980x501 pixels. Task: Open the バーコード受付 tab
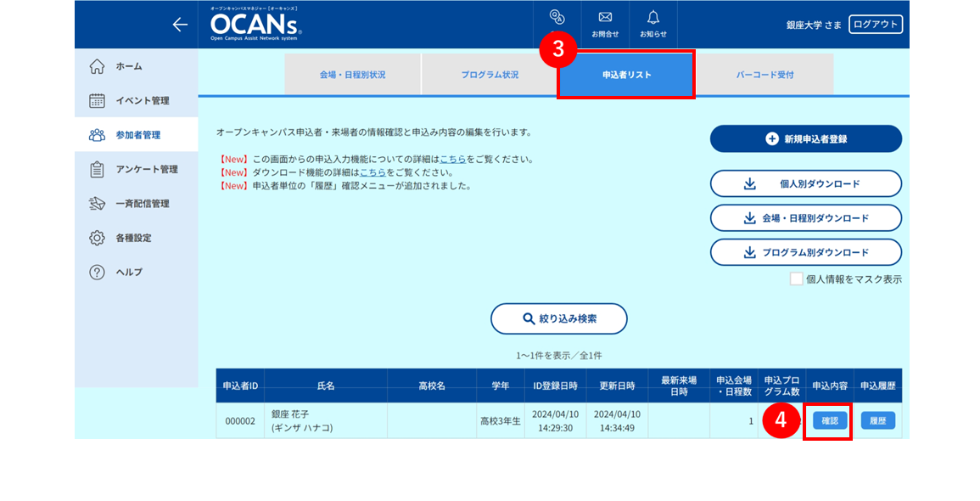765,75
